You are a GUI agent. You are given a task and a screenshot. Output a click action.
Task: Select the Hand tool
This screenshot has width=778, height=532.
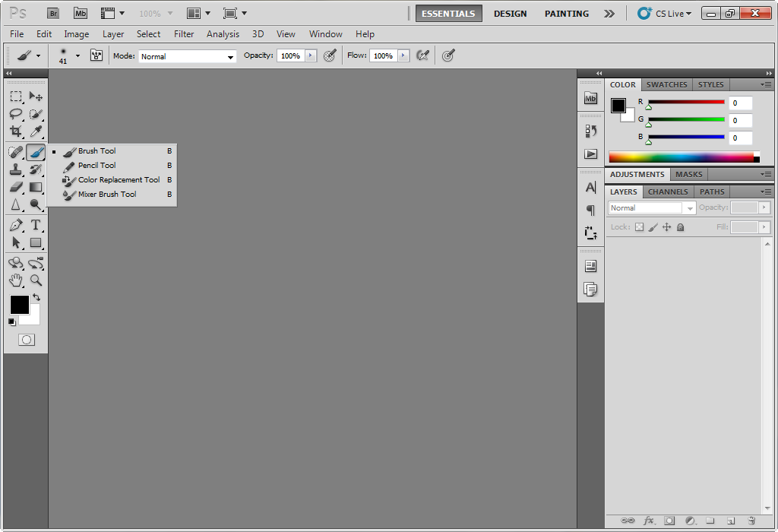[16, 280]
